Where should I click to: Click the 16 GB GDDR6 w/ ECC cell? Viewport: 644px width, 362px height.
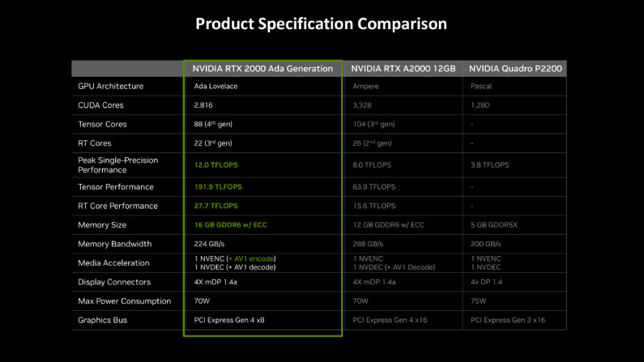[x=230, y=225]
